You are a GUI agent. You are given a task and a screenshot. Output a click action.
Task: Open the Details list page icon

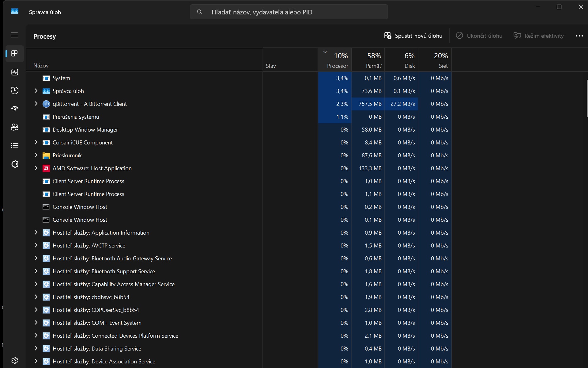tap(14, 146)
